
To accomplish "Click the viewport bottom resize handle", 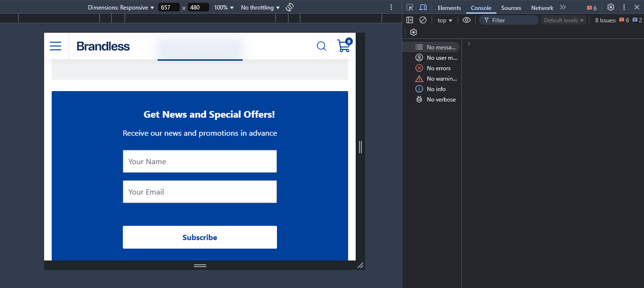I will point(200,265).
